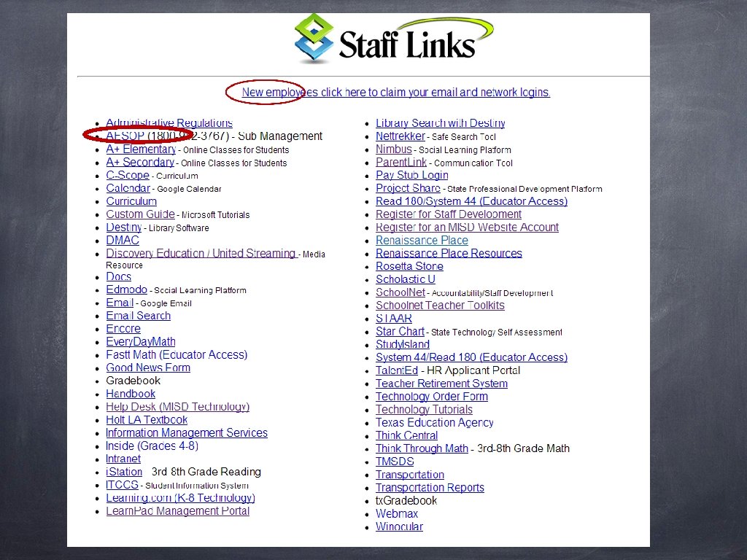Open Discovery Education / United Streaming link
This screenshot has height=560, width=747.
[x=201, y=253]
